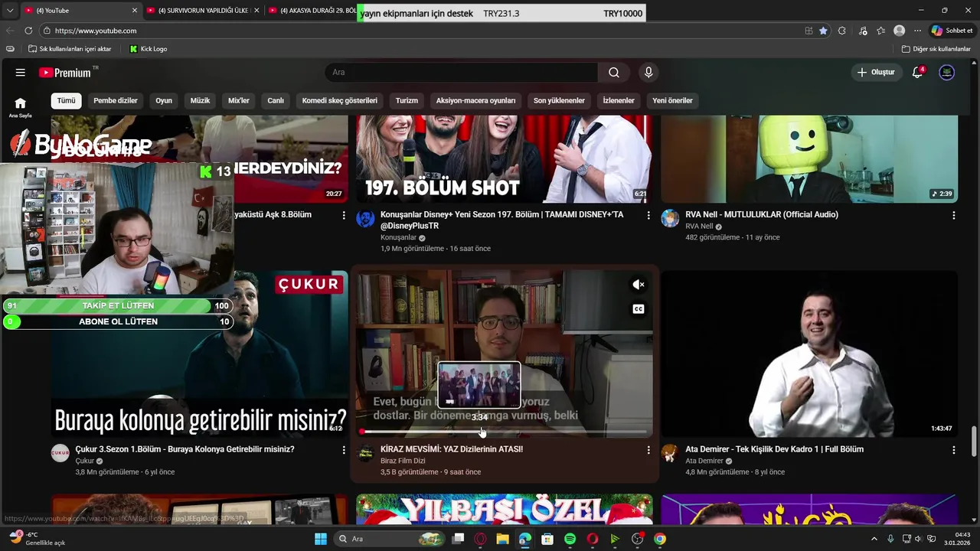Click the Oluştur create button
The height and width of the screenshot is (551, 980).
[x=876, y=73]
